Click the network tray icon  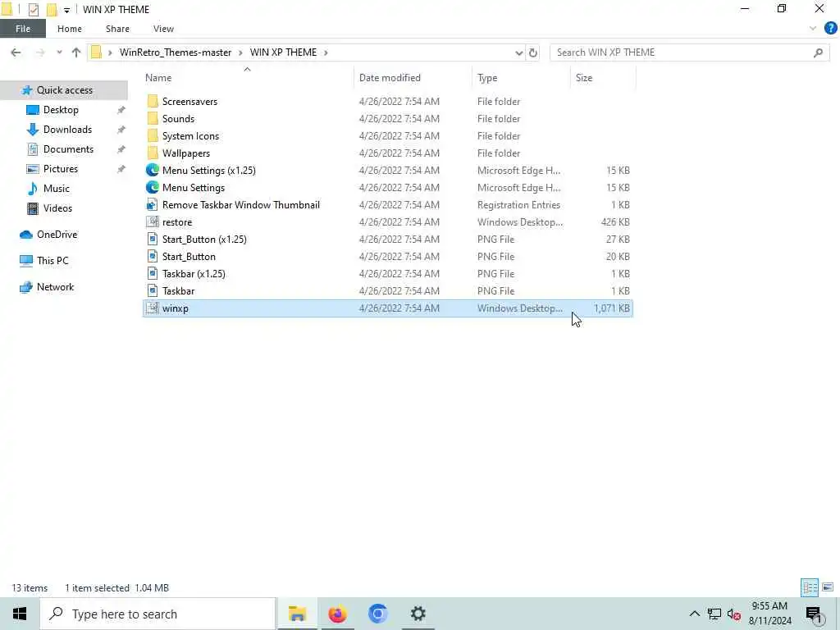pyautogui.click(x=714, y=614)
